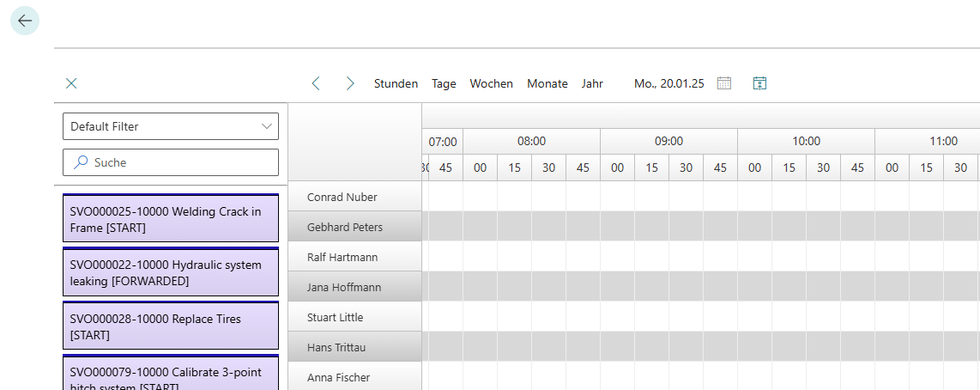Select SVO000022-10000 Hydraulic system leaking card
This screenshot has height=390, width=980.
click(171, 271)
